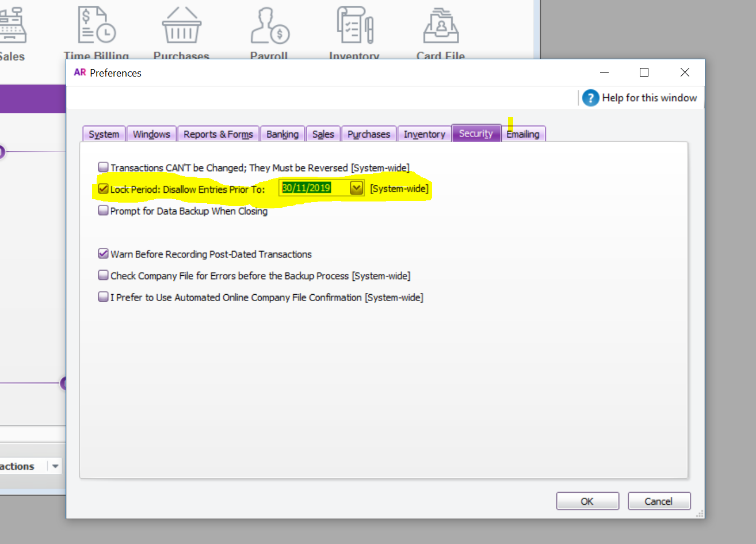This screenshot has width=756, height=544.
Task: Close the Preferences window
Action: (x=685, y=73)
